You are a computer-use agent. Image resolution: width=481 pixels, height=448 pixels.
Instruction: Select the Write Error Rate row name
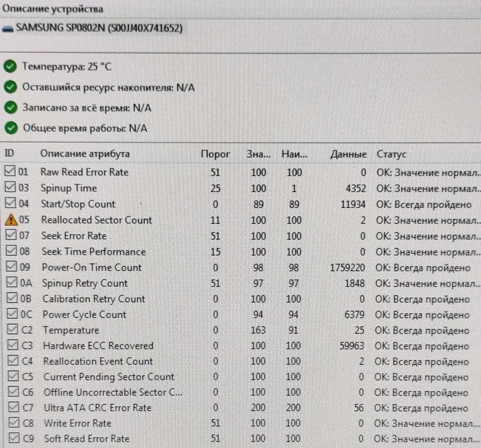(77, 423)
